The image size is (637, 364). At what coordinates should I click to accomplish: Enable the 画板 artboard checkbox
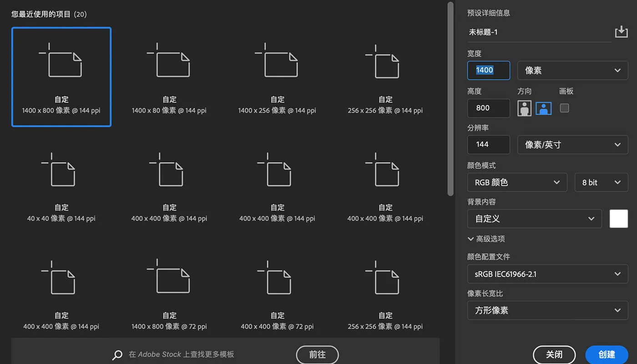click(x=564, y=108)
